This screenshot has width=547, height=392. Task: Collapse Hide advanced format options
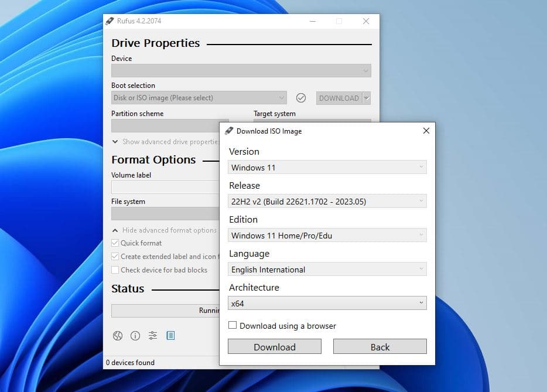pos(115,230)
